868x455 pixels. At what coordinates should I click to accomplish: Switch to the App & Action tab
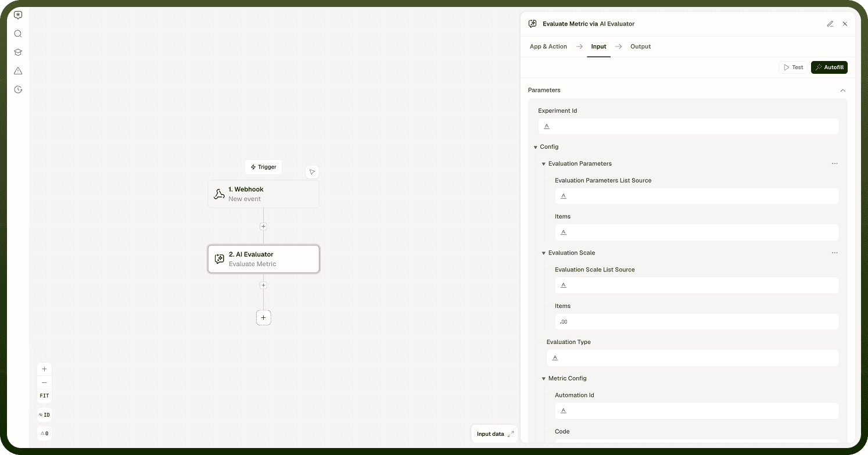click(x=548, y=46)
